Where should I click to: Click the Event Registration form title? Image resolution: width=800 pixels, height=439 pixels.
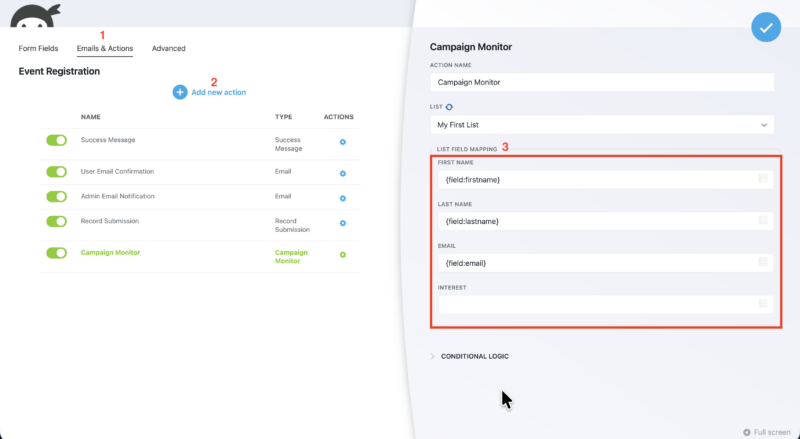tap(59, 71)
